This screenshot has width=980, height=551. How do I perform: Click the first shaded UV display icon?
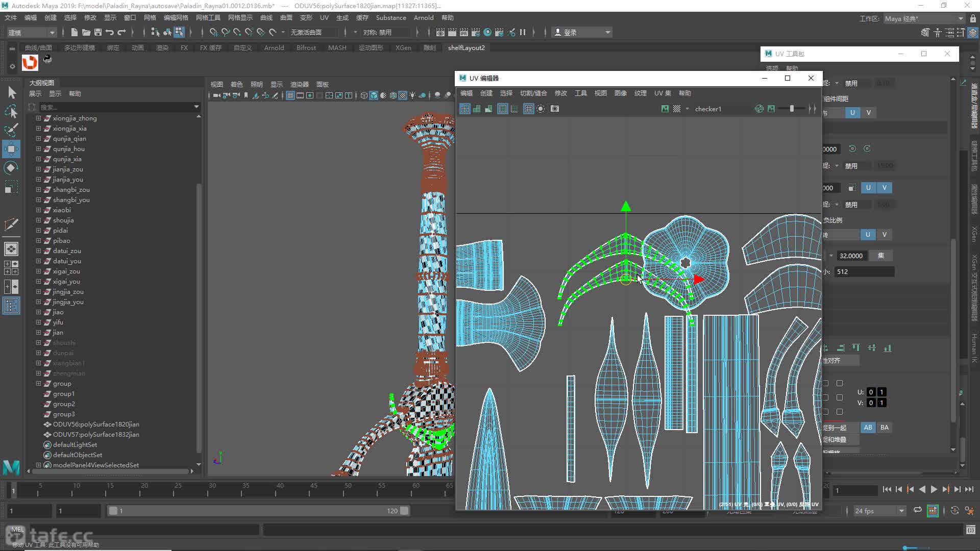477,109
